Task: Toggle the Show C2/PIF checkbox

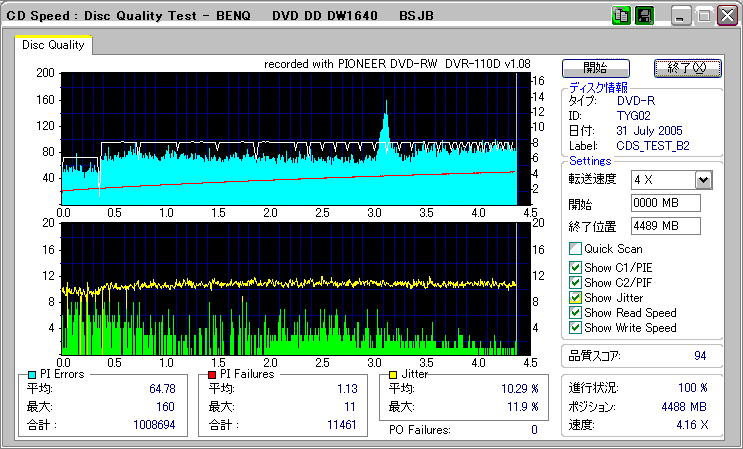Action: (575, 282)
